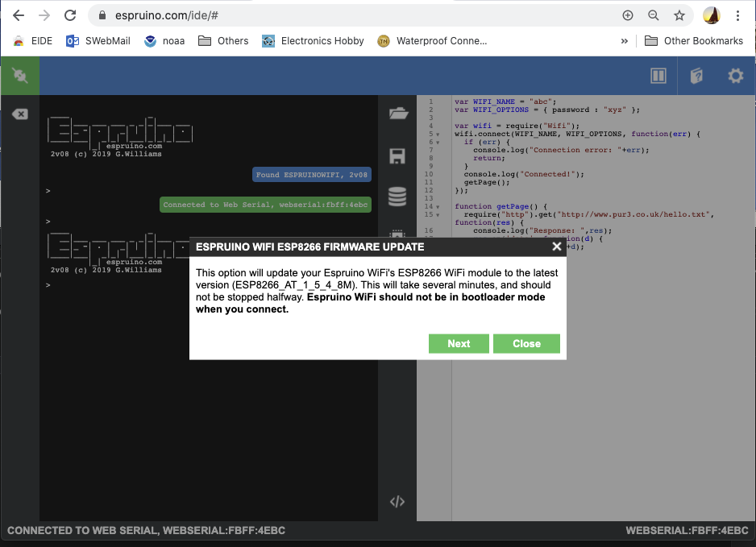Open the Waterproof Conne... bookmark

[x=433, y=41]
